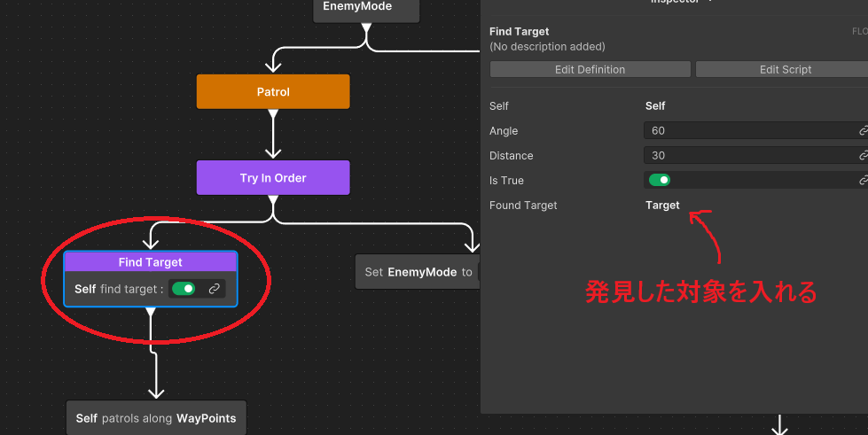Viewport: 868px width, 435px height.
Task: Open Edit Definition in inspector
Action: pyautogui.click(x=590, y=69)
